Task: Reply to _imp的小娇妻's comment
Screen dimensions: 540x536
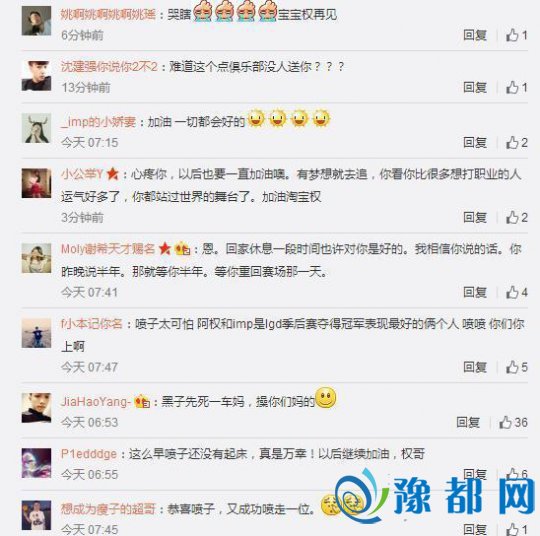Action: click(x=475, y=143)
